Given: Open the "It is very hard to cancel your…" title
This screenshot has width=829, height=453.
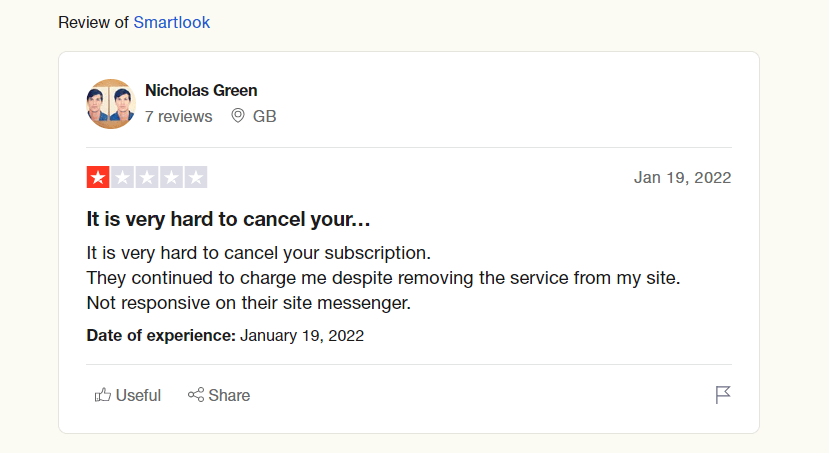Looking at the screenshot, I should 229,219.
